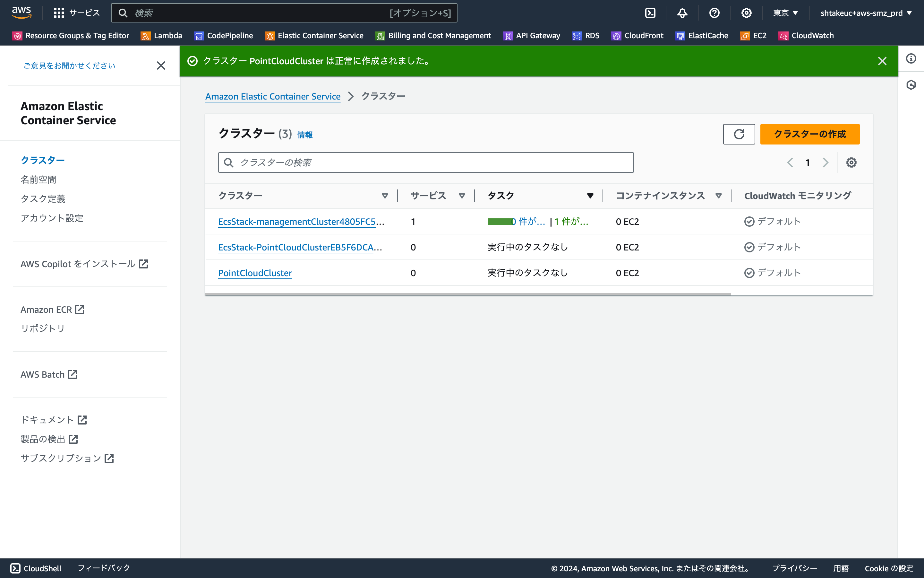Viewport: 924px width, 578px height.
Task: Open the 製品の検出 external link
Action: 49,439
